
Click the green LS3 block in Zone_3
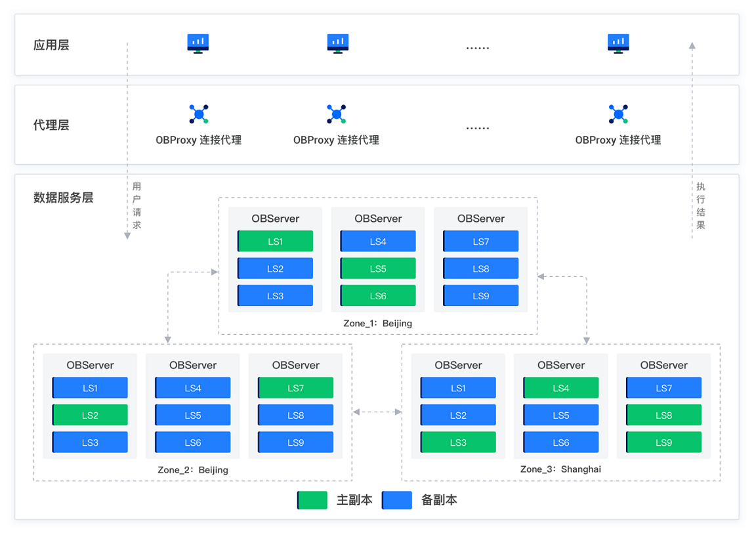[458, 442]
